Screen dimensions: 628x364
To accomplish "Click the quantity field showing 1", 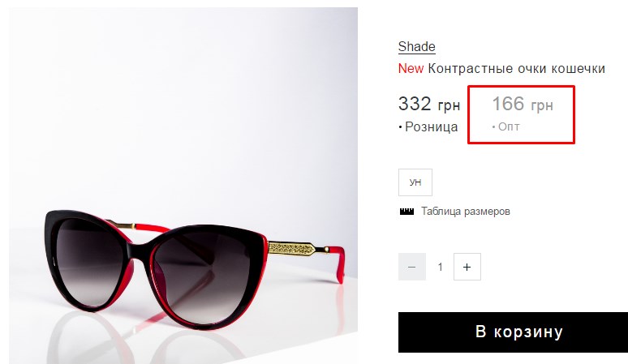I will click(440, 267).
